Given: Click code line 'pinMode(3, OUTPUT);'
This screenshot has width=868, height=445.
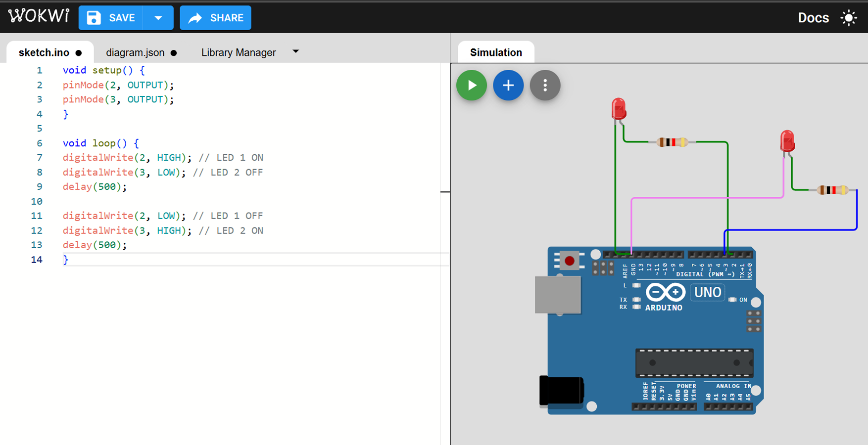Looking at the screenshot, I should coord(118,99).
